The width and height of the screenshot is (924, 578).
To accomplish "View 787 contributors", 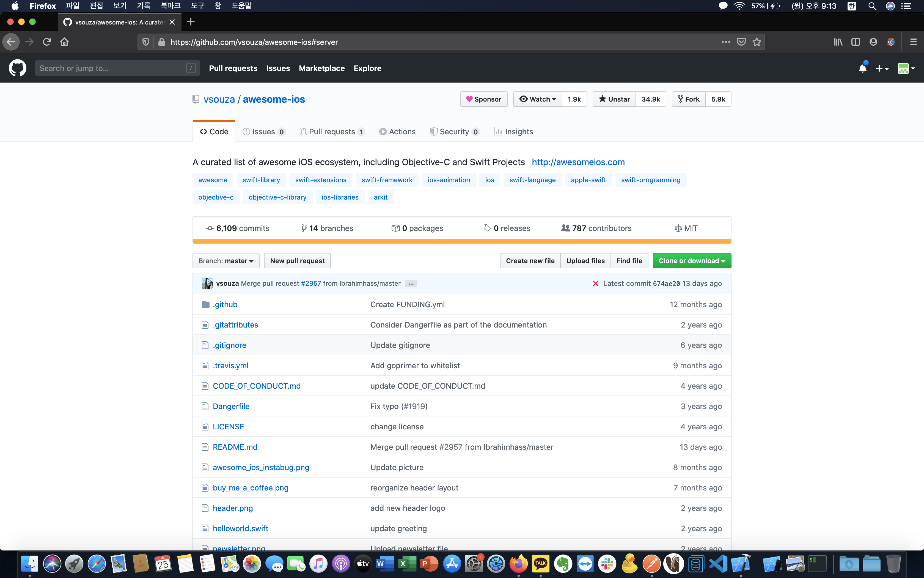I will 596,228.
